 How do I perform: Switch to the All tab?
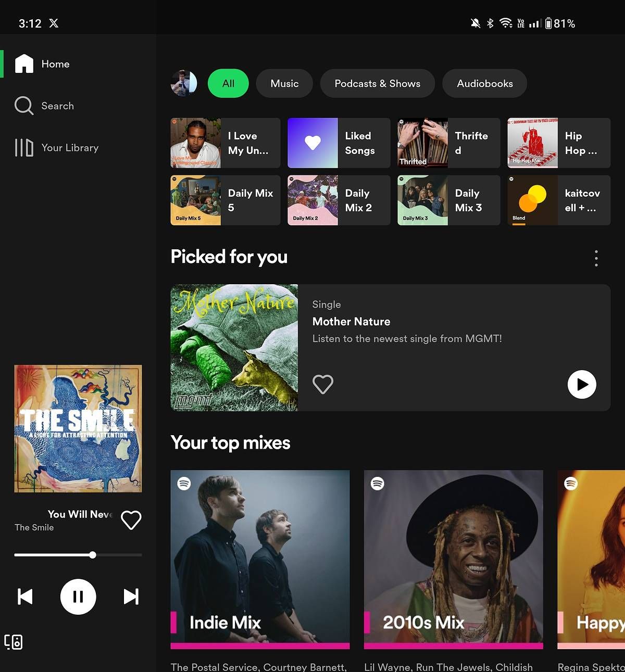coord(228,83)
